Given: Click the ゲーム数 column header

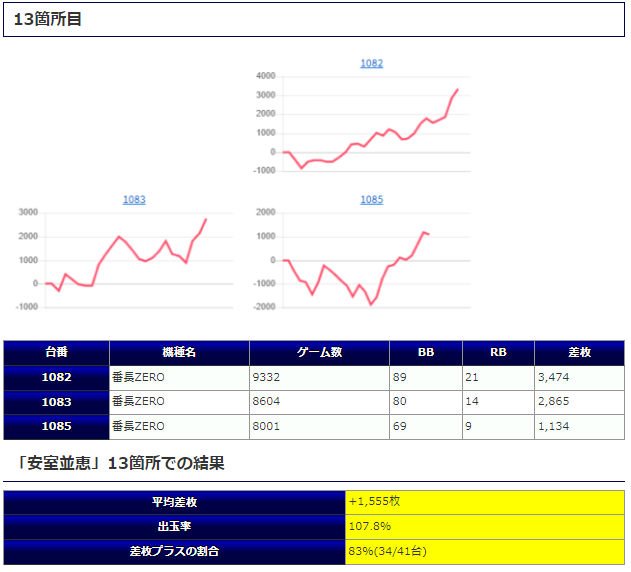Looking at the screenshot, I should click(319, 353).
